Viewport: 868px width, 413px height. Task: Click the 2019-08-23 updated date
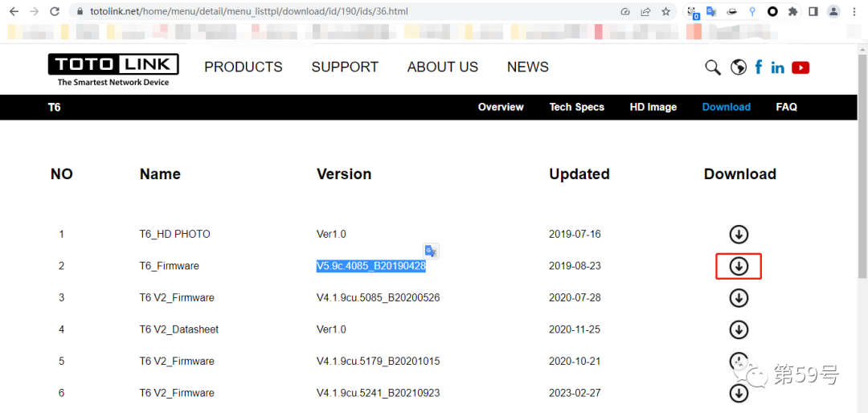point(575,266)
